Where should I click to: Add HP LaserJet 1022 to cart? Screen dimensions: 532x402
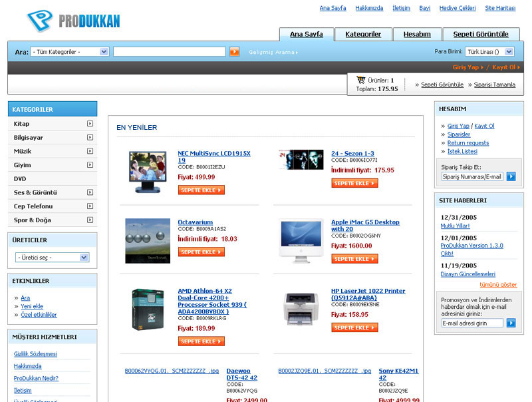354,327
